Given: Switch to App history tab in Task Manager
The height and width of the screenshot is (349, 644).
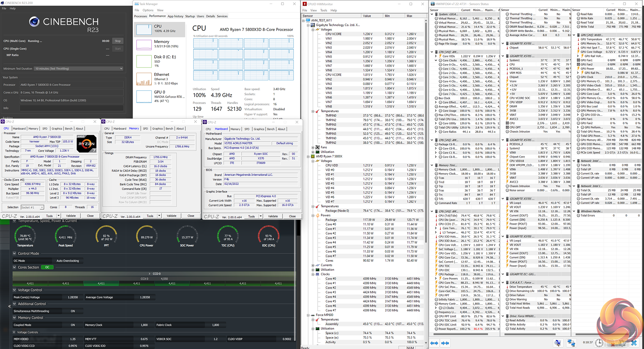Looking at the screenshot, I should [x=175, y=16].
